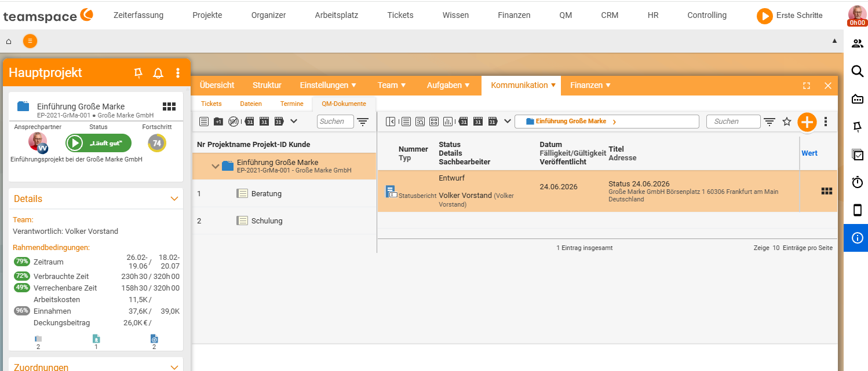
Task: Collapse the left panel with sidebar toggle icon
Action: pyautogui.click(x=391, y=122)
